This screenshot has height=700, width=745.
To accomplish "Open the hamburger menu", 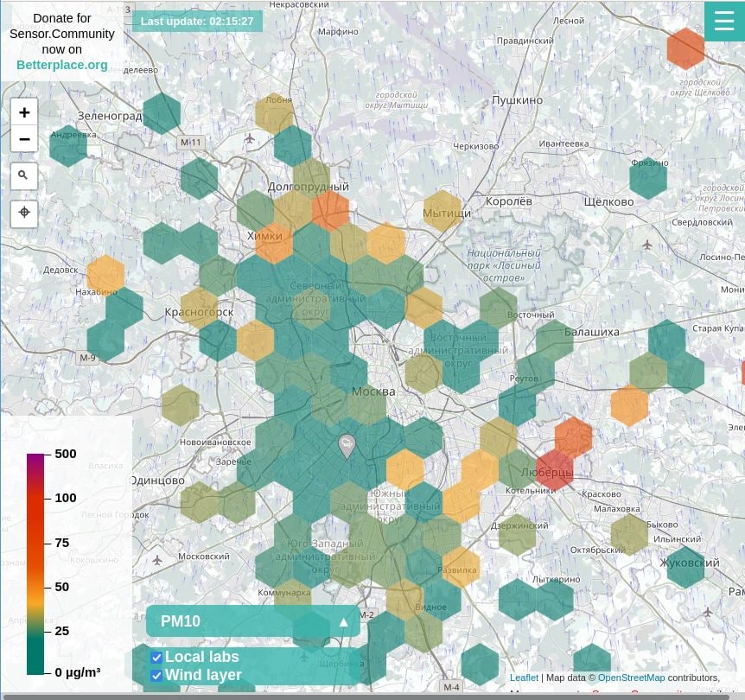I will (724, 21).
